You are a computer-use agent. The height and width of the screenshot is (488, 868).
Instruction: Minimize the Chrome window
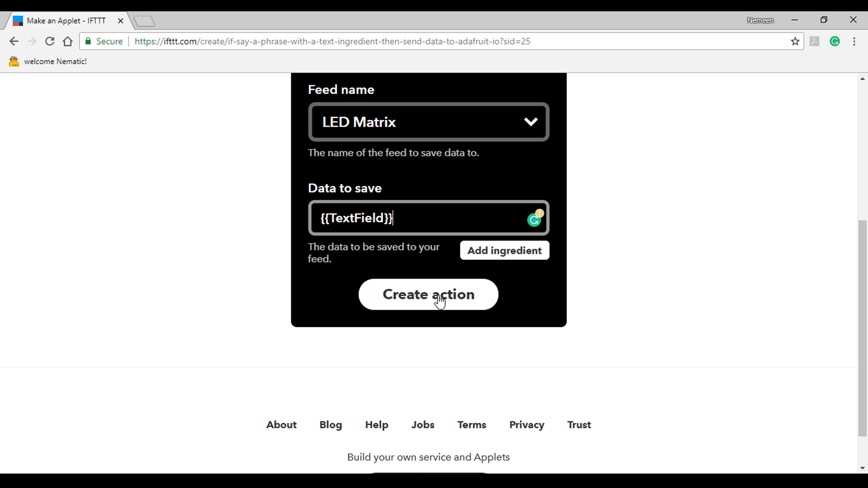pyautogui.click(x=795, y=20)
